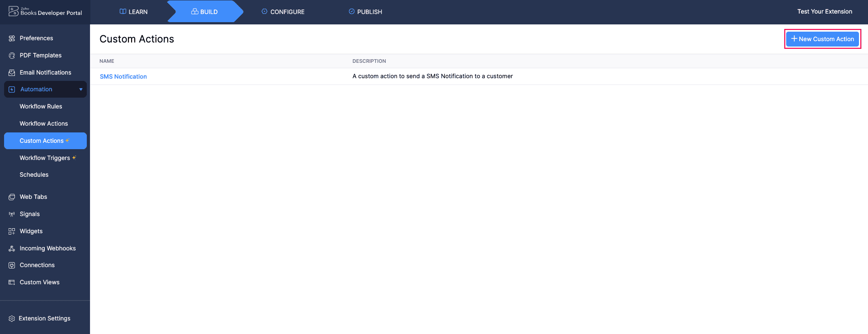
Task: Click the Preferences sidebar icon
Action: coord(12,38)
